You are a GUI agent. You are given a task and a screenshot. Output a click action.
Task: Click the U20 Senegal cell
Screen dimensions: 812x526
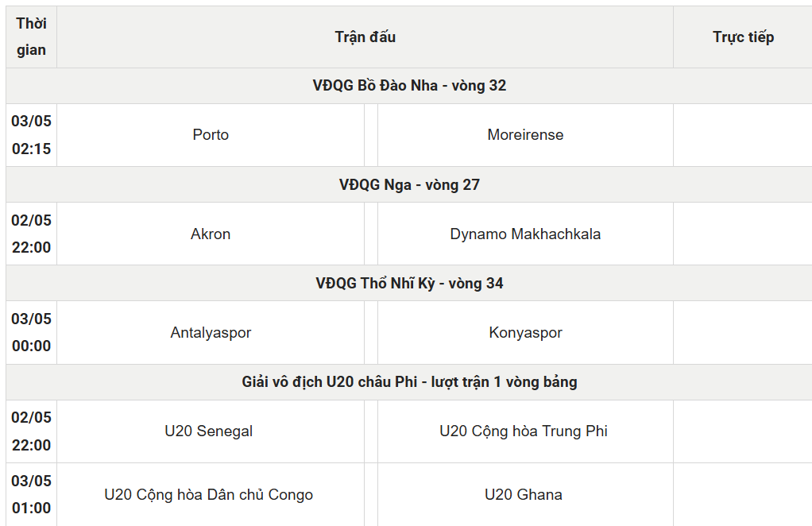pos(209,431)
